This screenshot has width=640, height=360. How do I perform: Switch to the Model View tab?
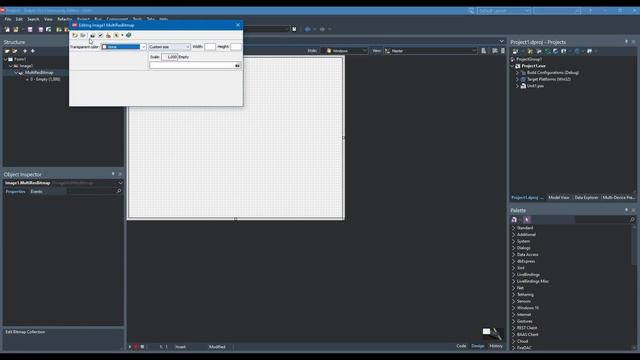tap(558, 198)
